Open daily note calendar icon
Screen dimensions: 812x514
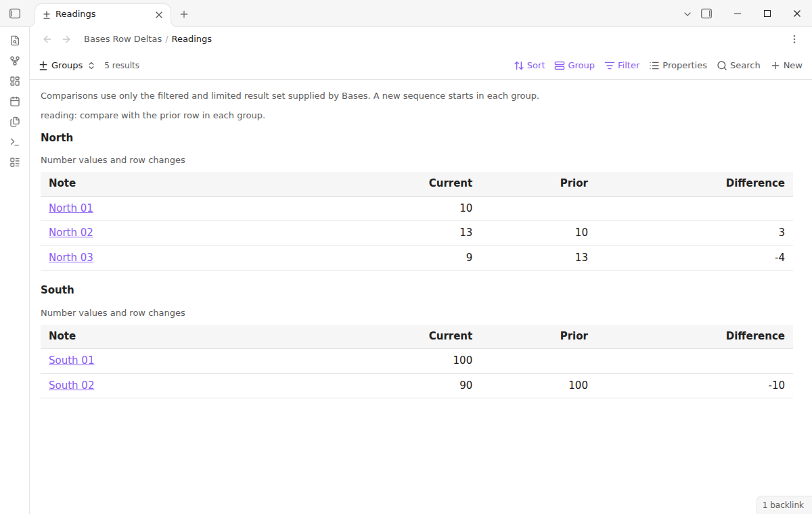[x=15, y=101]
